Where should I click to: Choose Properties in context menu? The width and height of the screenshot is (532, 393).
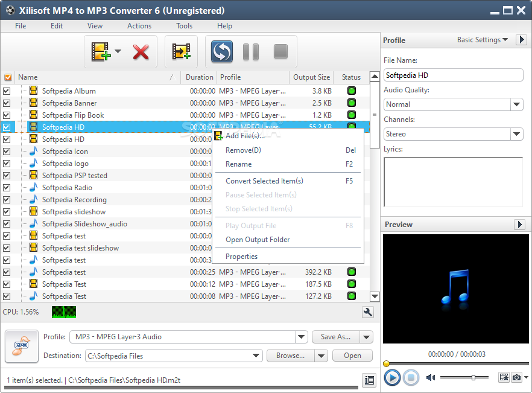(x=288, y=257)
